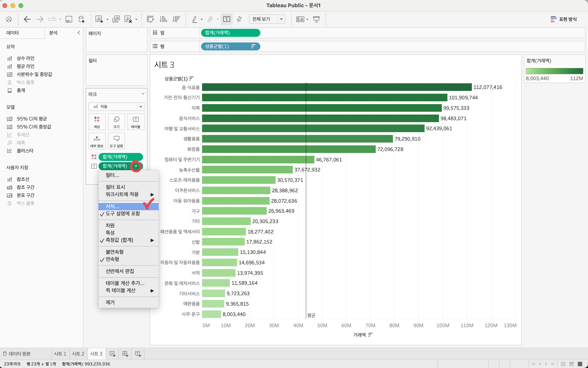Viewport: 588px width, 368px height.
Task: Select the '연속형' option in the menu
Action: click(x=112, y=259)
